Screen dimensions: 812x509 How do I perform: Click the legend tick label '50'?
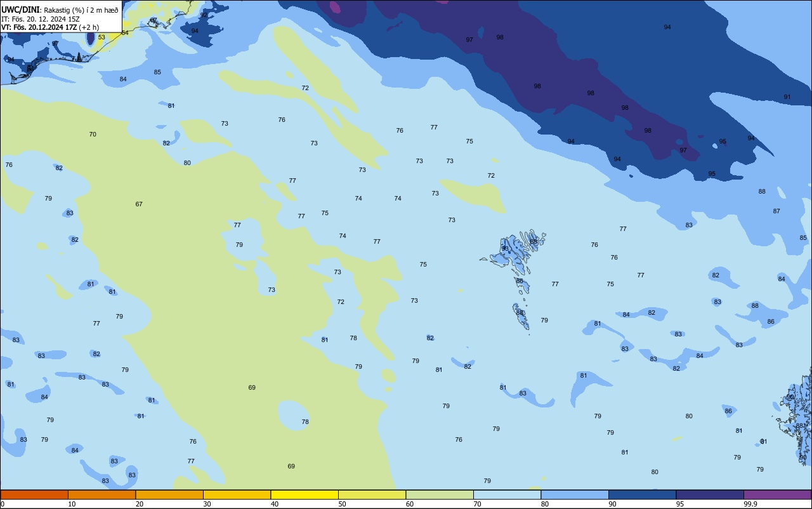(342, 504)
